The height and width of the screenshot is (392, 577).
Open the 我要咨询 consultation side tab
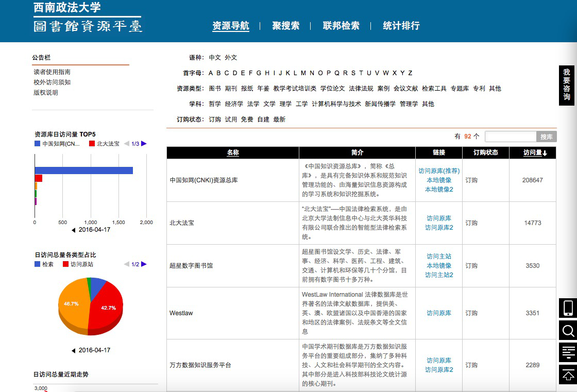(x=567, y=85)
